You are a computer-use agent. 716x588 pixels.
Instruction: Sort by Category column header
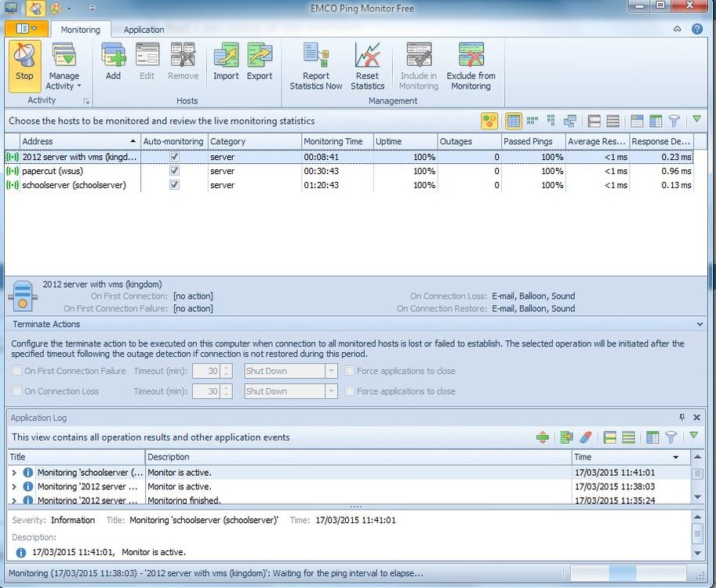tap(255, 142)
